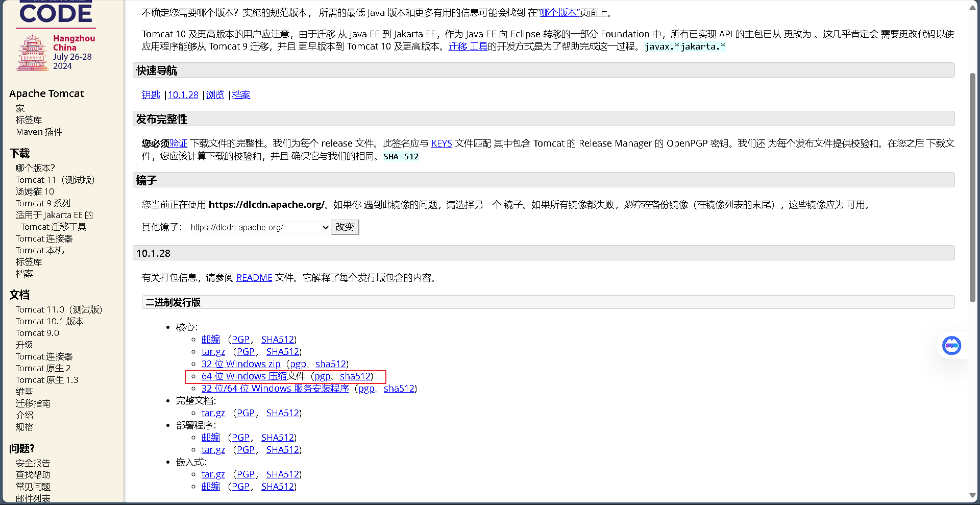Open the mirror selection dropdown
This screenshot has width=980, height=505.
click(259, 227)
